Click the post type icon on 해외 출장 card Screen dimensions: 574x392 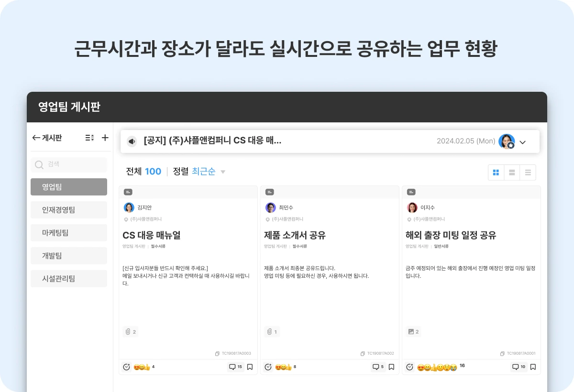(411, 192)
